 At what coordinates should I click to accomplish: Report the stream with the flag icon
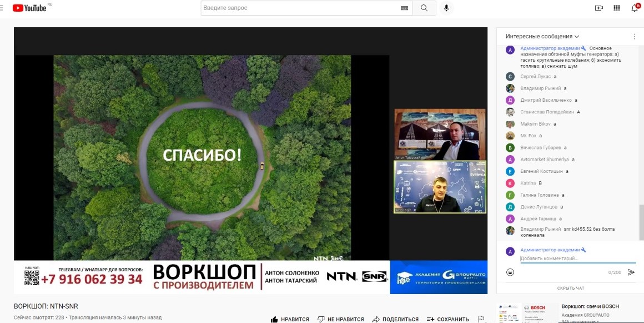click(481, 319)
